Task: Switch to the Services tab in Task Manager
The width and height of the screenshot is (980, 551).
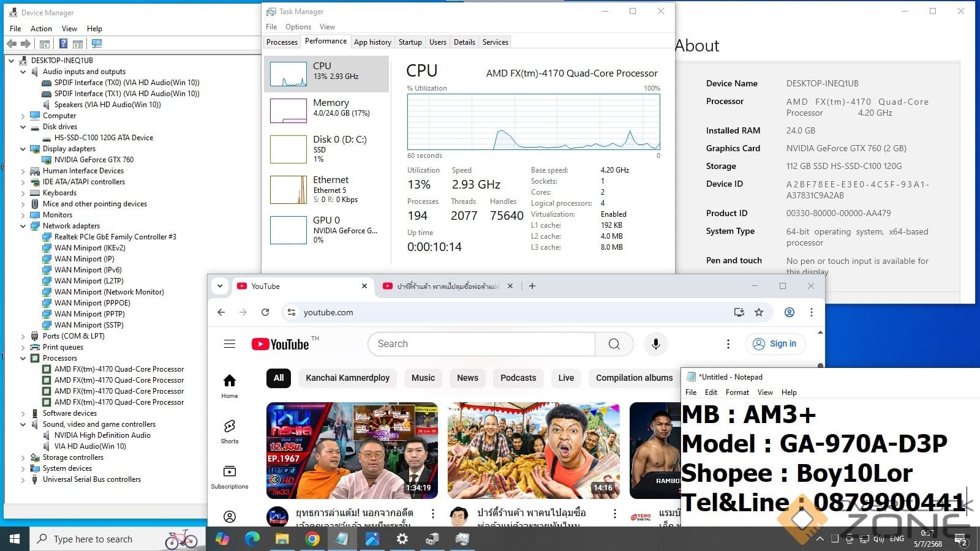Action: pyautogui.click(x=495, y=42)
